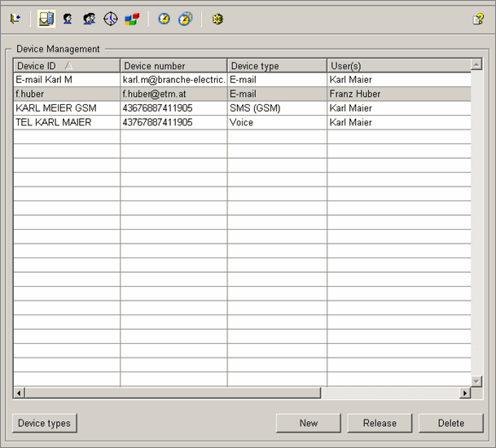Click the first blue clock icon
Viewport: 496px width, 448px height.
click(164, 19)
